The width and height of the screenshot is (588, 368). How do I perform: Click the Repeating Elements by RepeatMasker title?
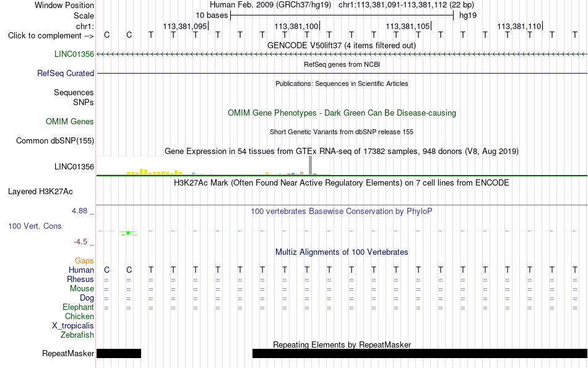pyautogui.click(x=342, y=344)
